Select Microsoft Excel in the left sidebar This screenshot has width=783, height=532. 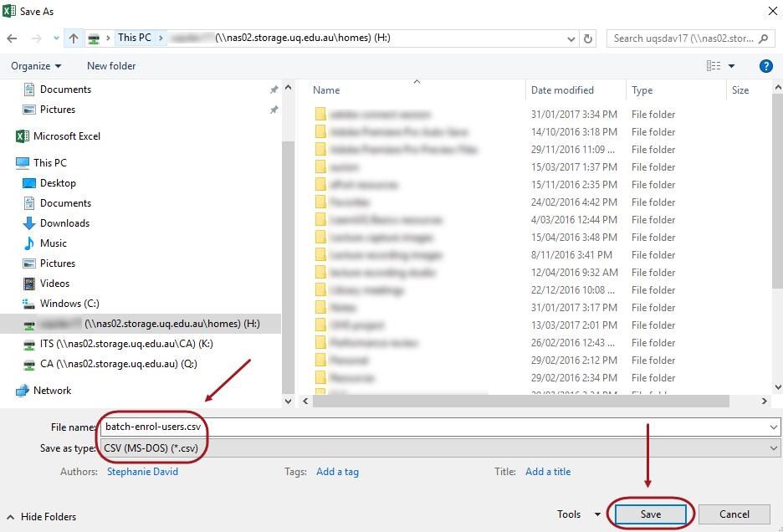click(x=65, y=135)
